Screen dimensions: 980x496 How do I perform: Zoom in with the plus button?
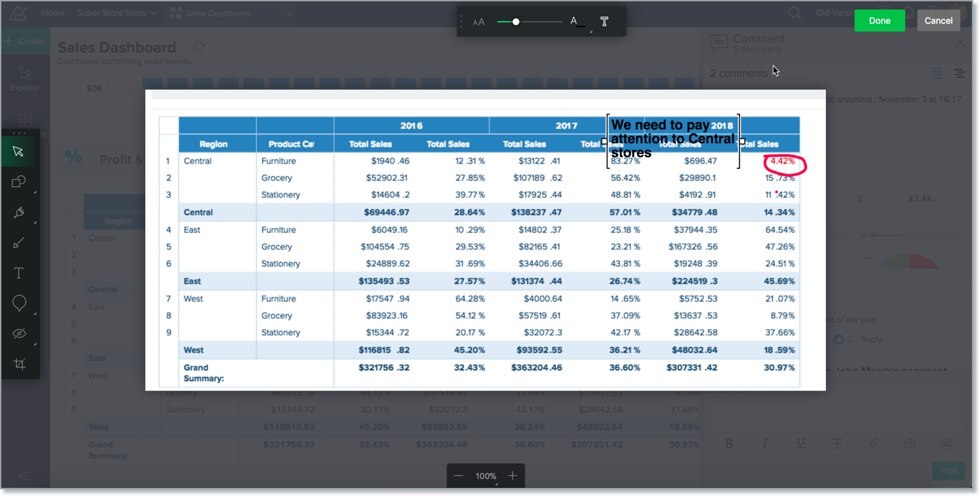(513, 476)
